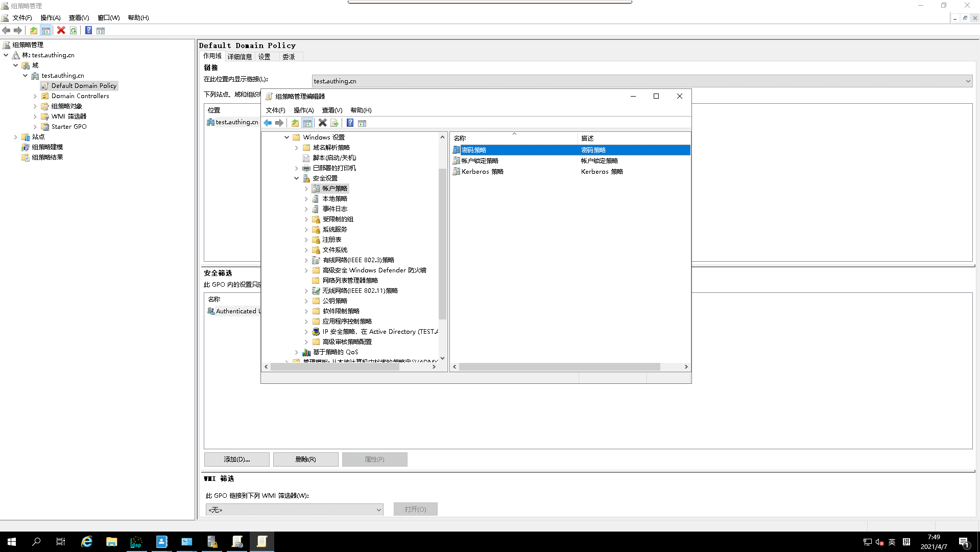Click the red delete icon in main toolbar
This screenshot has width=980, height=552.
[61, 31]
